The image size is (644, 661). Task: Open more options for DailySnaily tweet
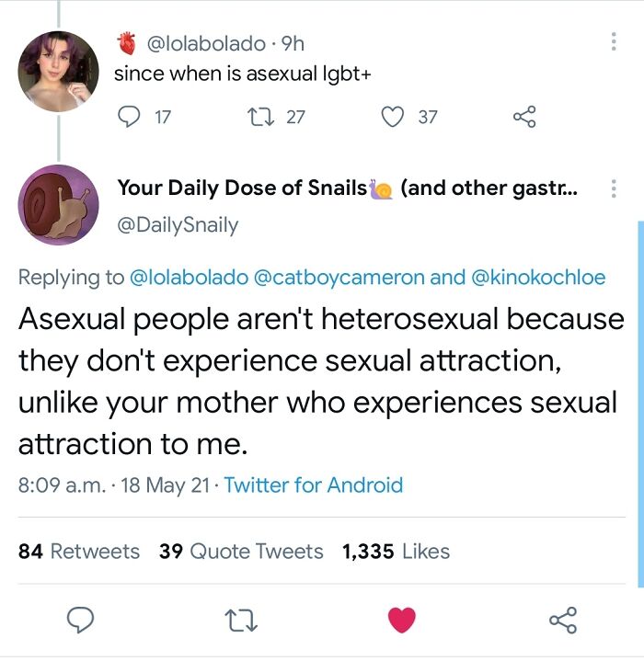tap(614, 188)
